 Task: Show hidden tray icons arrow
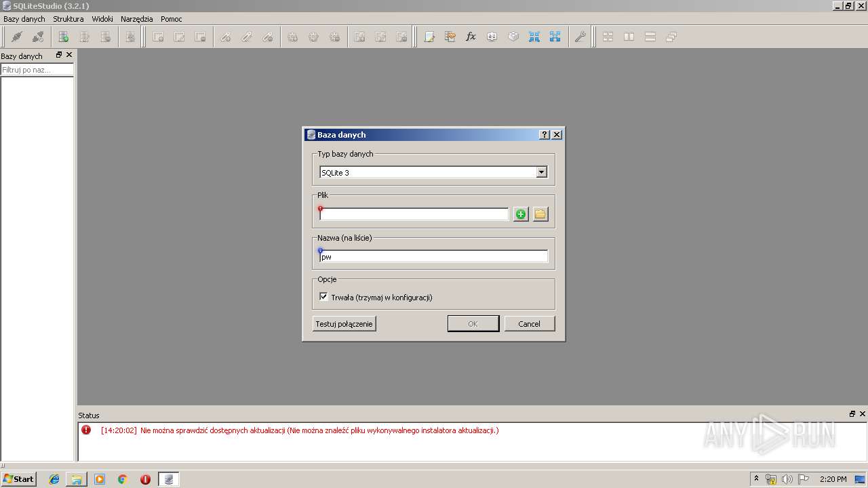[x=756, y=479]
